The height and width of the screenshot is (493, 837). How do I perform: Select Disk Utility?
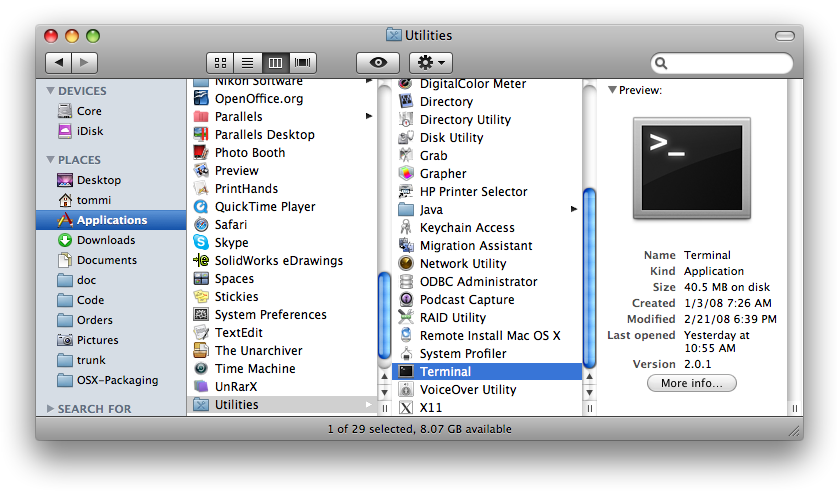click(x=487, y=138)
